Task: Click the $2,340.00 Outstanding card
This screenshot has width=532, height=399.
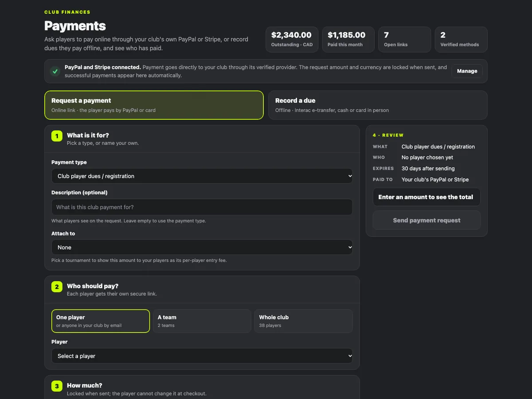Action: [x=292, y=39]
